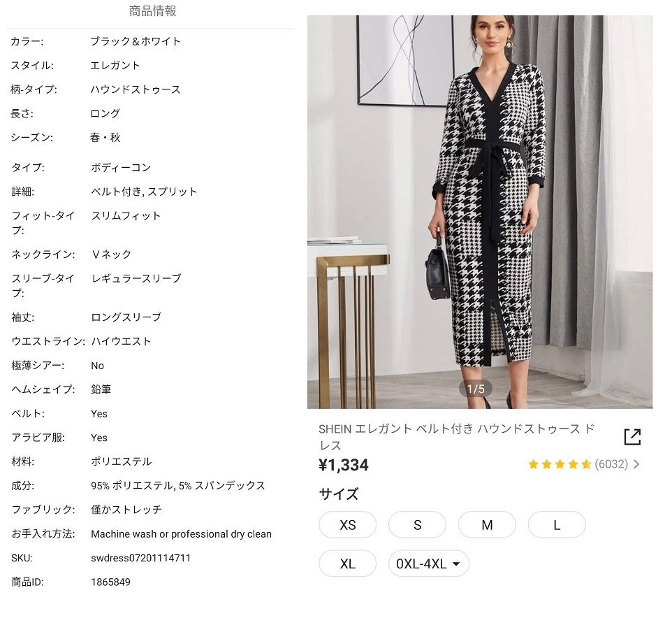This screenshot has height=618, width=672.
Task: Select size XS
Action: click(347, 525)
